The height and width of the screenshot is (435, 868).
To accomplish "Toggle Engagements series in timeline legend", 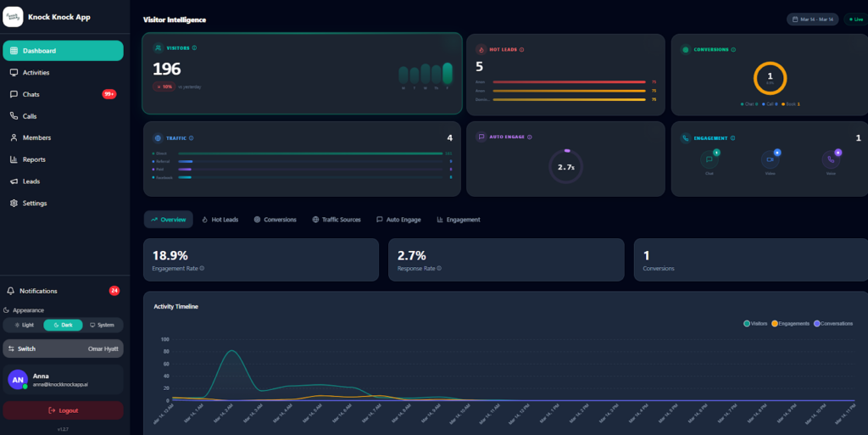I will pyautogui.click(x=791, y=323).
